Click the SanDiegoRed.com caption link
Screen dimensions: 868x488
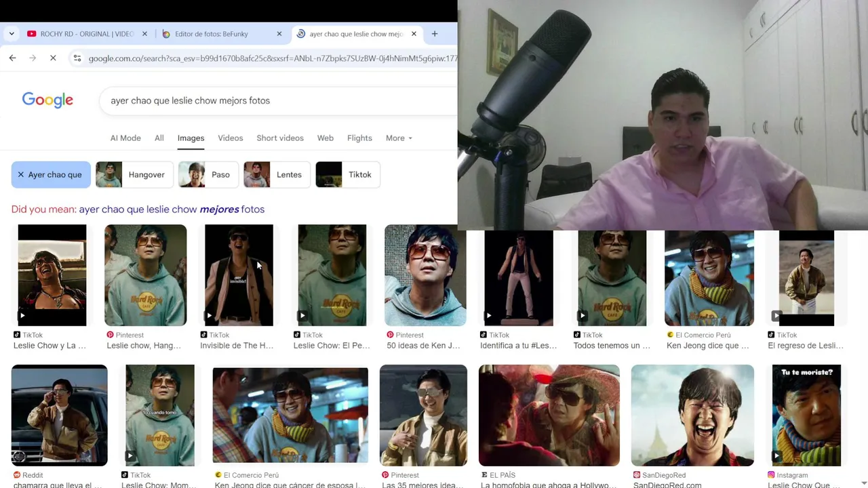point(667,485)
